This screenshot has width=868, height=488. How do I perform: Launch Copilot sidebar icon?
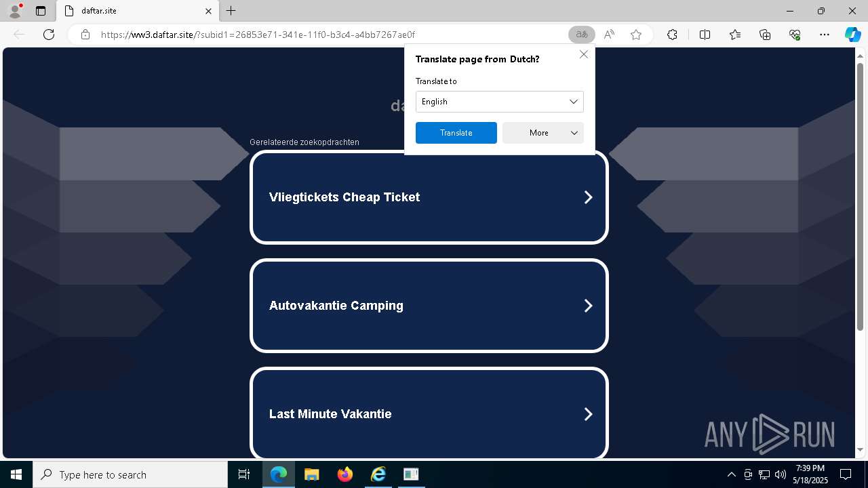[852, 35]
